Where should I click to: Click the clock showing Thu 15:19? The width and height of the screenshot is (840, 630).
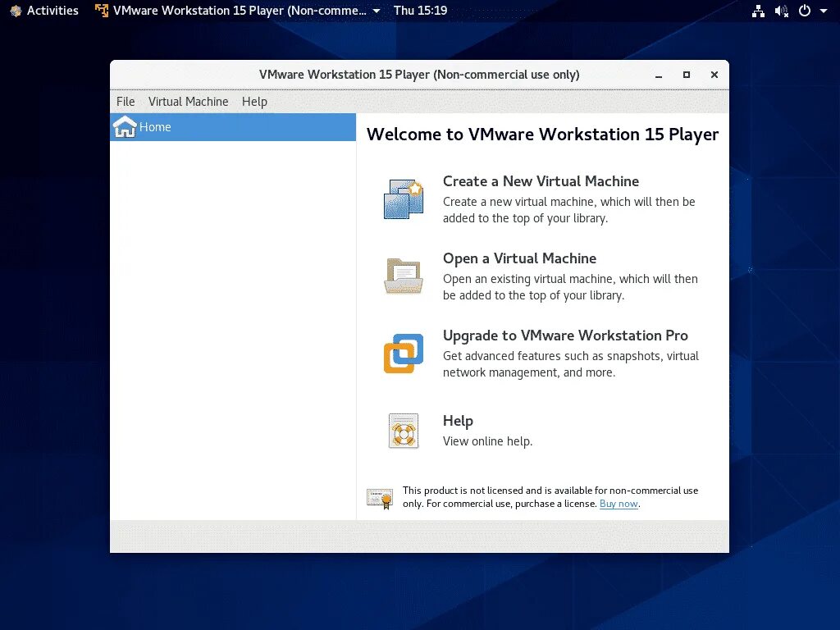point(420,11)
